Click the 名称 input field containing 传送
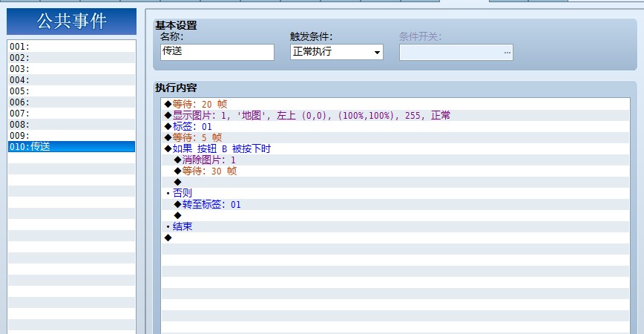This screenshot has width=644, height=334. (x=217, y=52)
